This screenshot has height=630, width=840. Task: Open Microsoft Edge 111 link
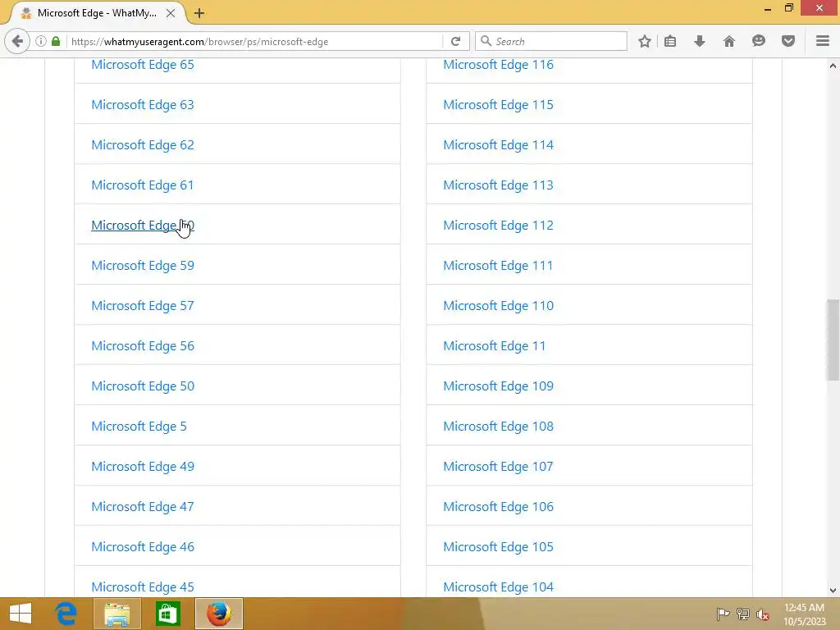click(x=498, y=266)
